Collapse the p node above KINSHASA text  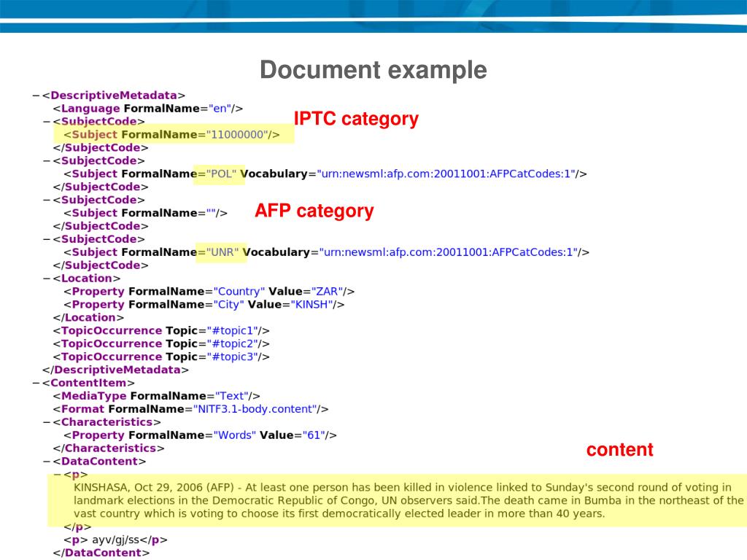point(57,475)
